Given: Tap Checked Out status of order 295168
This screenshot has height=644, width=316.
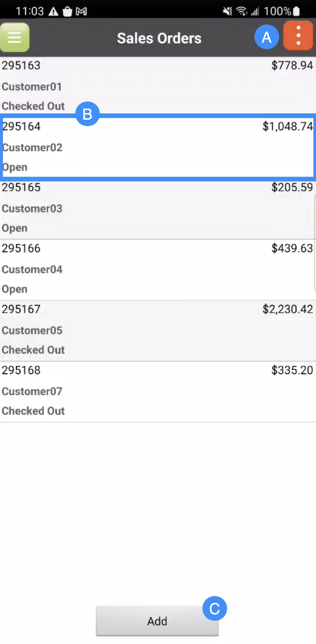Looking at the screenshot, I should point(33,411).
